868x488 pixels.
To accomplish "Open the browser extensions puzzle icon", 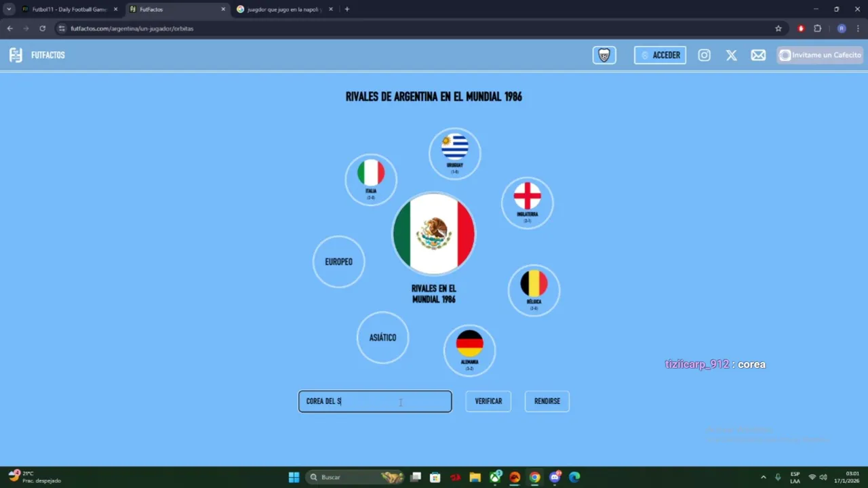I will click(x=818, y=28).
